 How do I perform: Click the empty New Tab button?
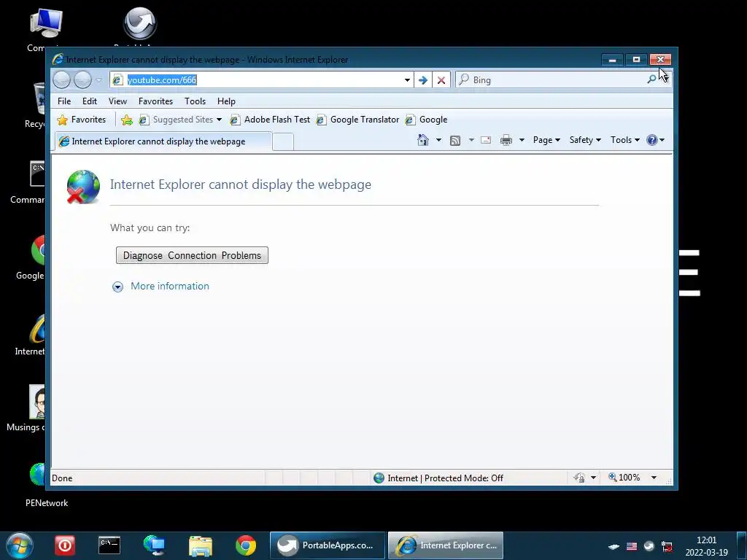[x=283, y=142]
